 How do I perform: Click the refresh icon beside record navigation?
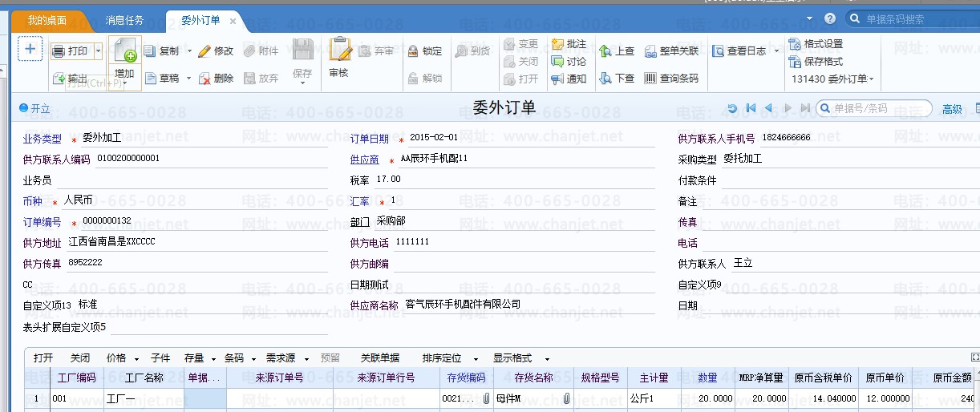pos(732,109)
